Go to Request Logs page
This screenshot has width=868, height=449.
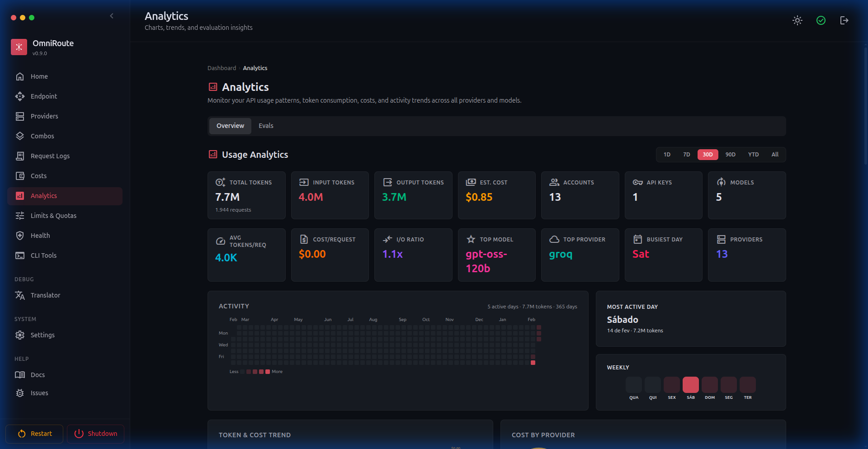(50, 156)
